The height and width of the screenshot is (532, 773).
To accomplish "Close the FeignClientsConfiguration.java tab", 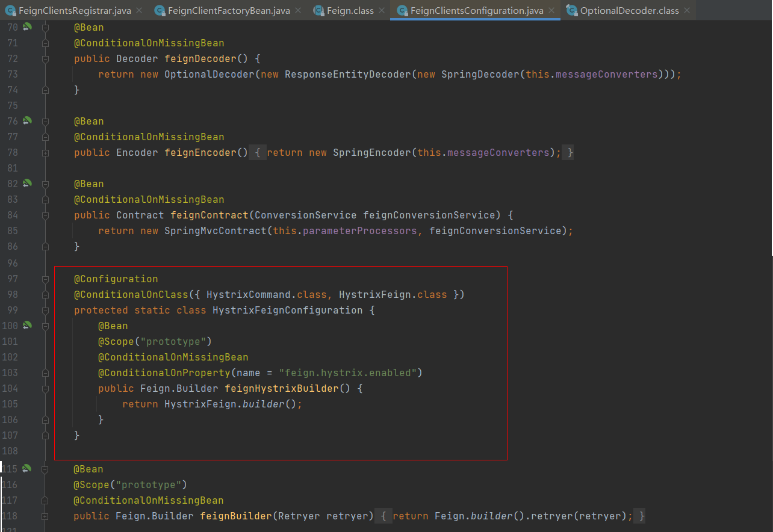I will [x=551, y=11].
